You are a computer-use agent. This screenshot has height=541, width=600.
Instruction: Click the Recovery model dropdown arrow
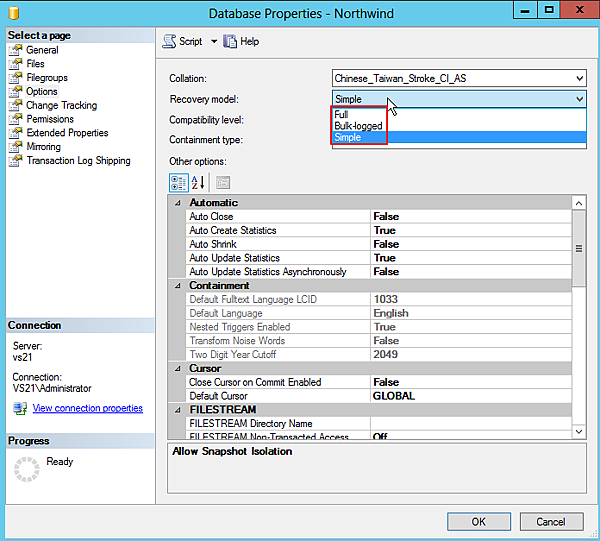[579, 99]
